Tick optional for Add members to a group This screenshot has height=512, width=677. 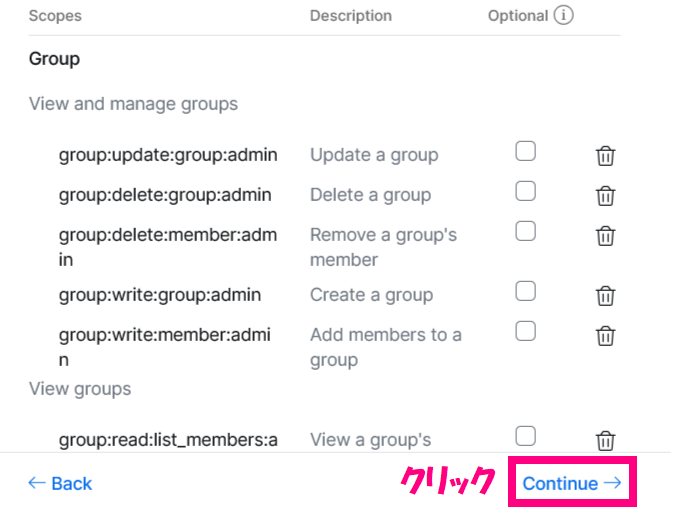tap(525, 331)
